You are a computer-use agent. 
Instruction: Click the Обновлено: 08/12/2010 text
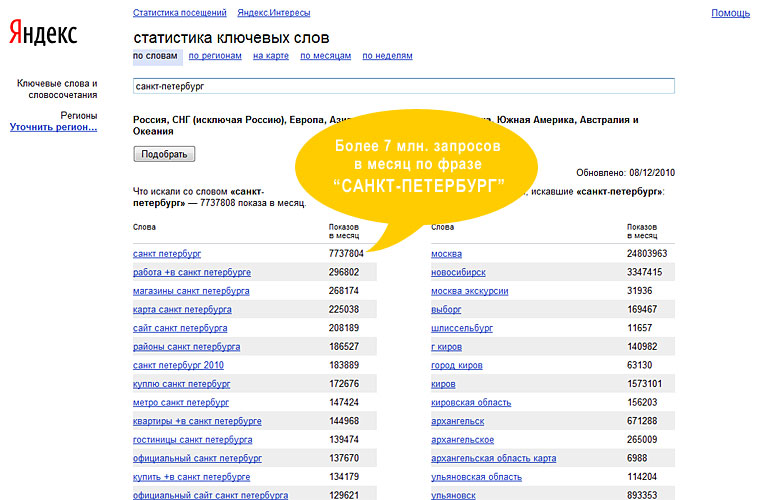tap(625, 173)
